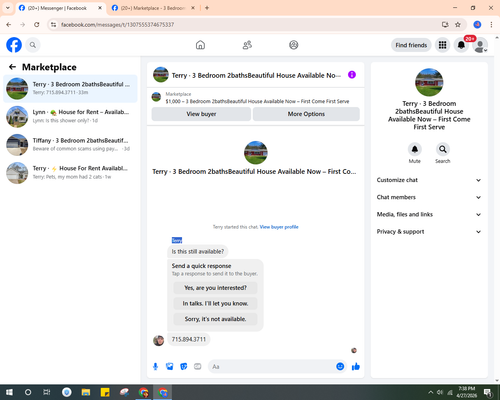Click More Options button
The image size is (500, 400).
point(306,114)
